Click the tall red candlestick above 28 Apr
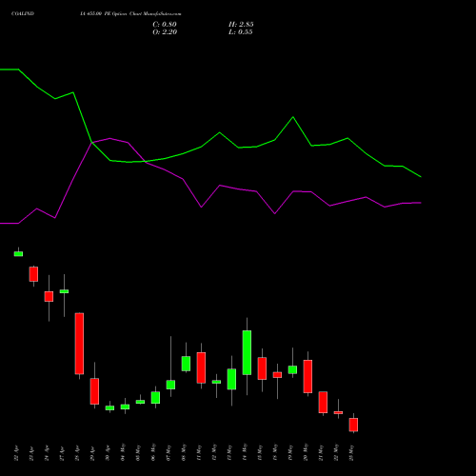Viewport: 476px width, 476px height. tap(79, 344)
